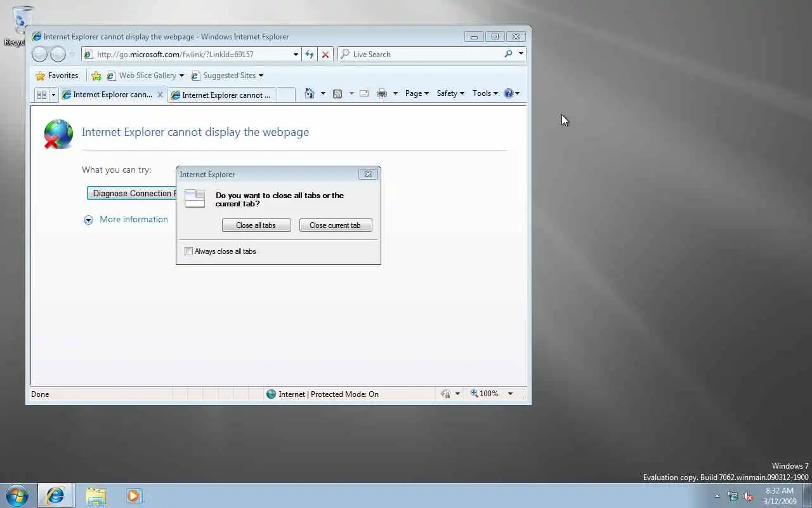Click the Quick Tabs grid icon
This screenshot has height=508, width=812.
coord(42,95)
